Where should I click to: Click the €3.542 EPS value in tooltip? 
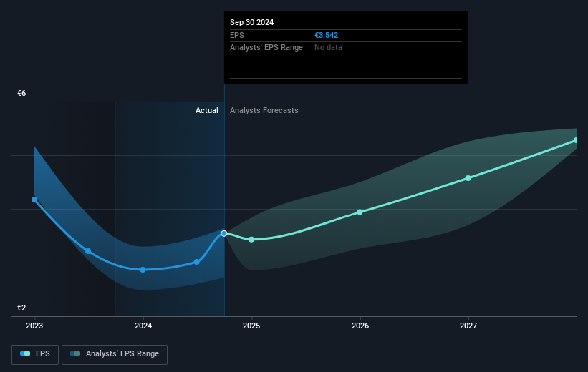(327, 35)
